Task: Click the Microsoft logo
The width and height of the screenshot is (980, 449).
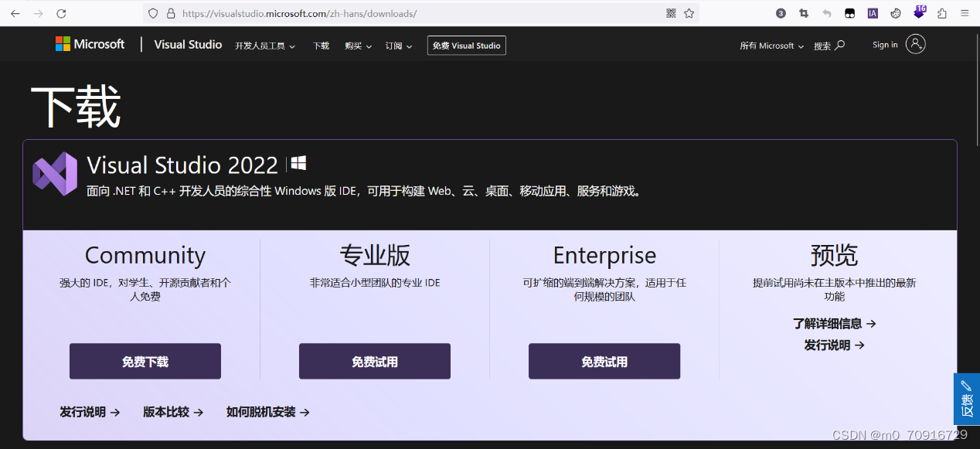Action: click(x=90, y=44)
